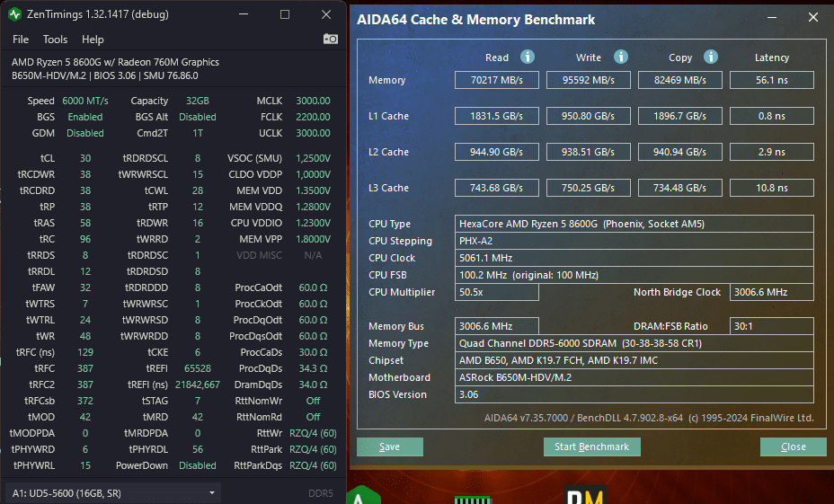Click the DRAM:FSB Ratio 30:1 field

pos(772,326)
